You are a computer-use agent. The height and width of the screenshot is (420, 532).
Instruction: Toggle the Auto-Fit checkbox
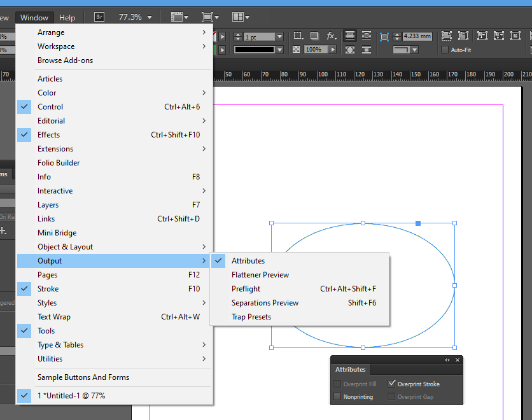pos(445,50)
